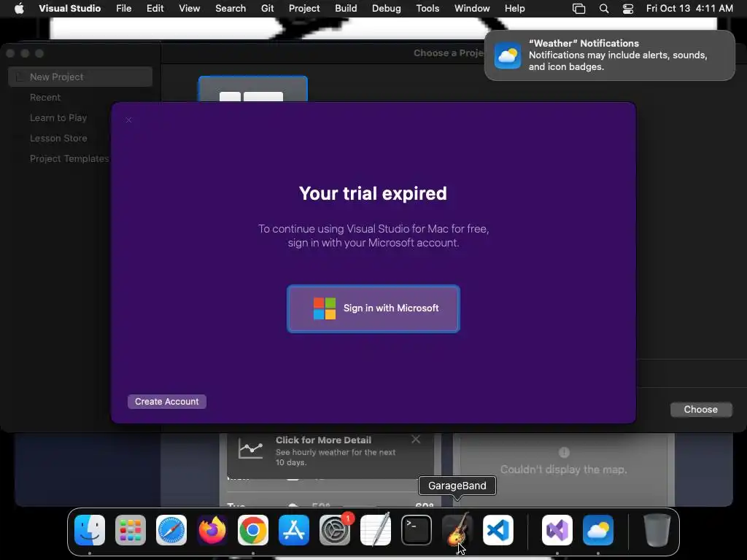Click 'Click for More Detail' in Weather
The width and height of the screenshot is (747, 560).
click(x=323, y=440)
